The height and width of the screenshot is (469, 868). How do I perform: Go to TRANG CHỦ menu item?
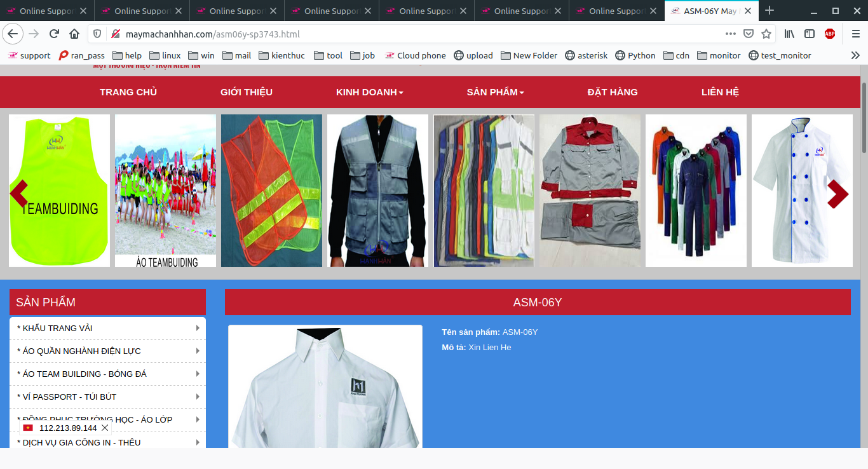[128, 92]
